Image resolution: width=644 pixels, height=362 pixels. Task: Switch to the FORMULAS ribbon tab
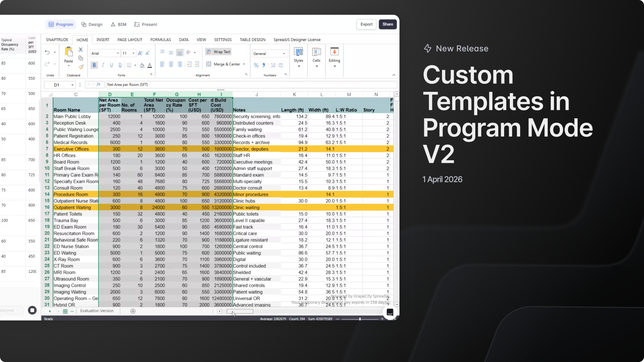160,40
